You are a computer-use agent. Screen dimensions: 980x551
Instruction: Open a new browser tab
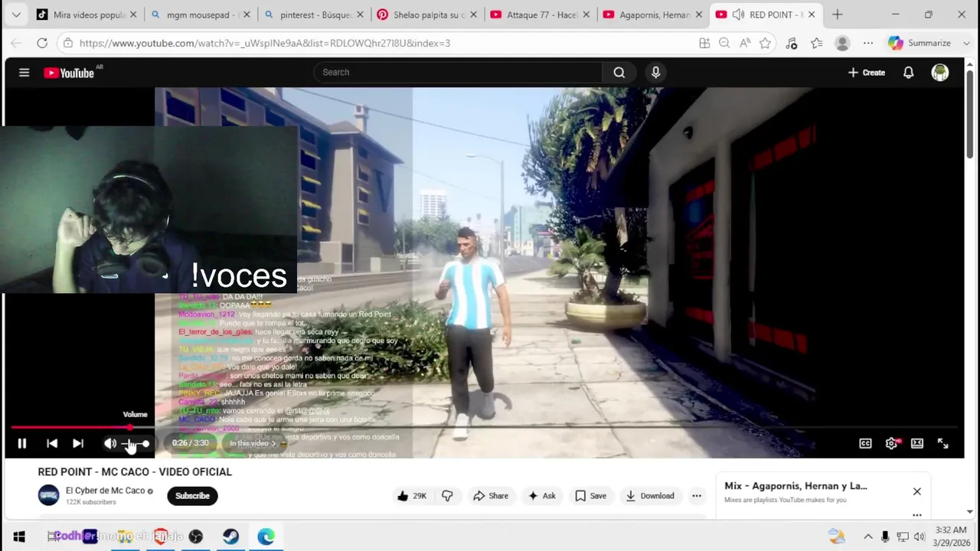[837, 15]
